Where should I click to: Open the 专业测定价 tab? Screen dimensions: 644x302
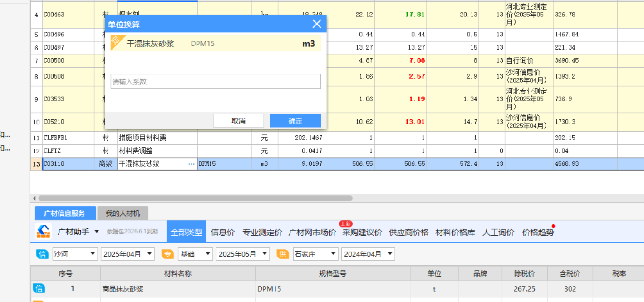pos(262,232)
